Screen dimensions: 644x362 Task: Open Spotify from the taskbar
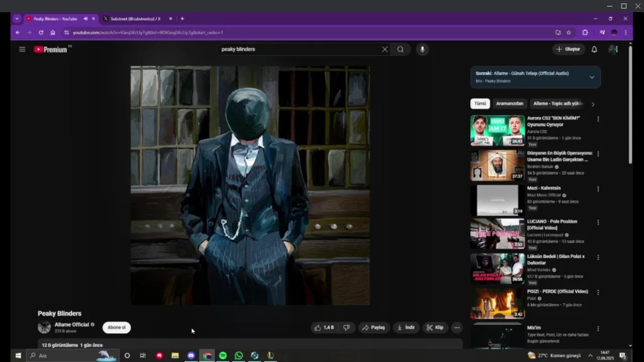(223, 355)
